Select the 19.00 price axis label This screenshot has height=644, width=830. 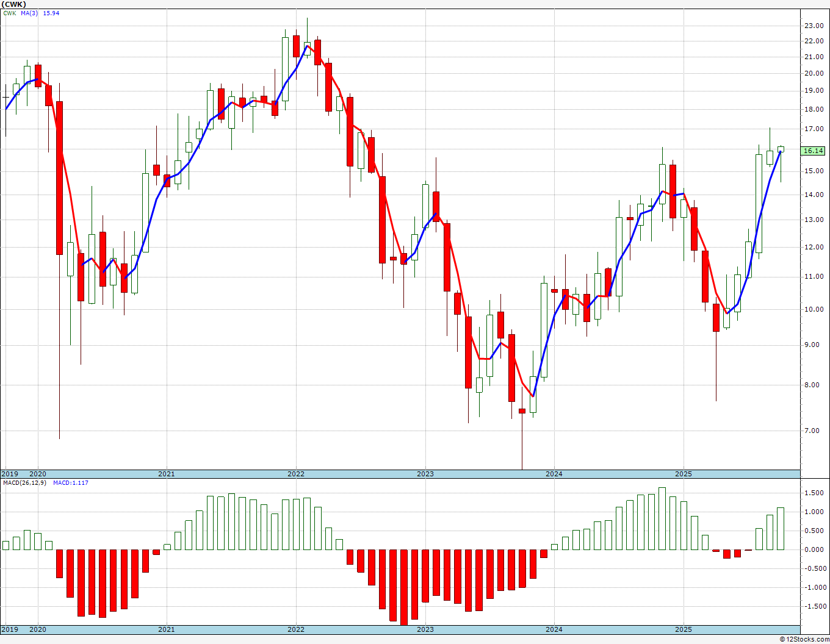coord(814,90)
